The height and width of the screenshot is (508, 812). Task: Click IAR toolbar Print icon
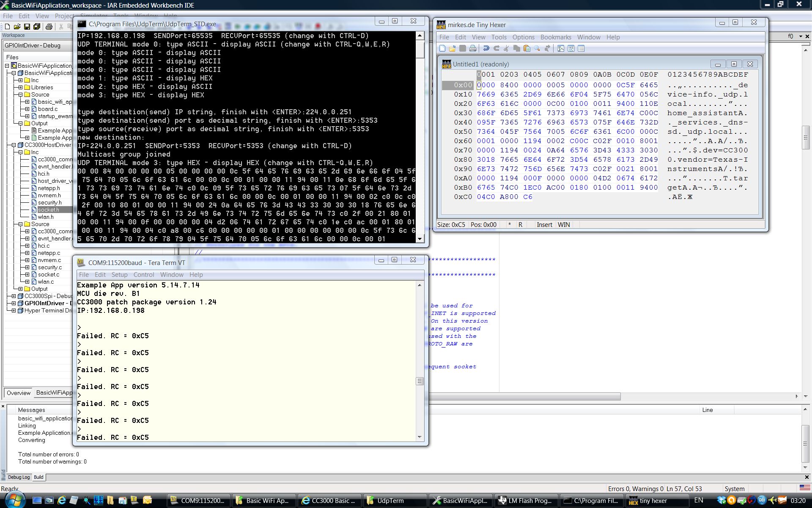pos(49,27)
